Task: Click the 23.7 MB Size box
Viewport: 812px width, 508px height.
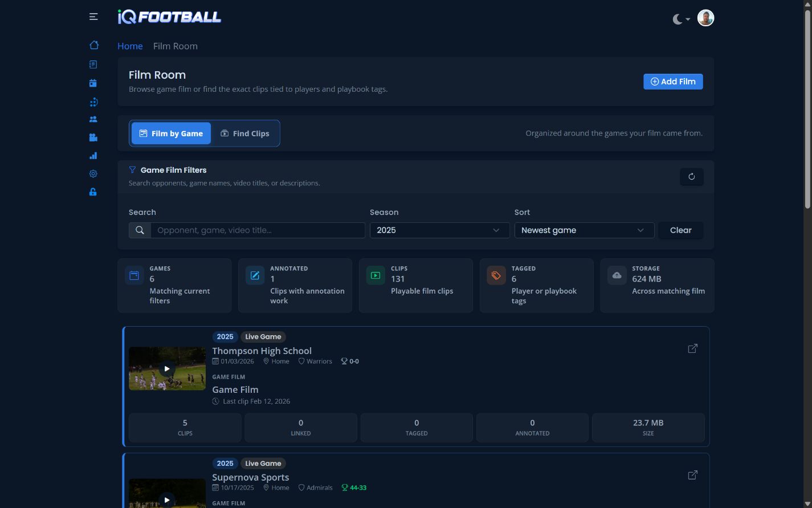Action: coord(648,428)
